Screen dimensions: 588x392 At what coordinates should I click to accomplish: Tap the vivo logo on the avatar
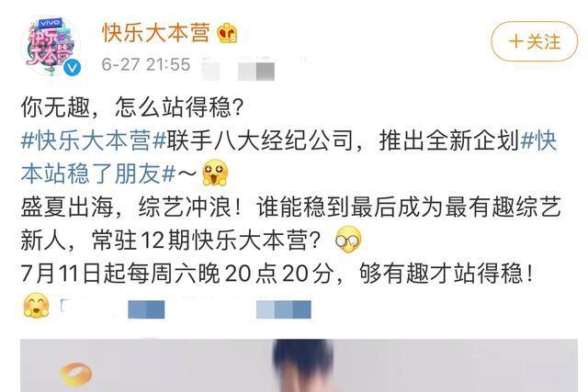[x=50, y=23]
